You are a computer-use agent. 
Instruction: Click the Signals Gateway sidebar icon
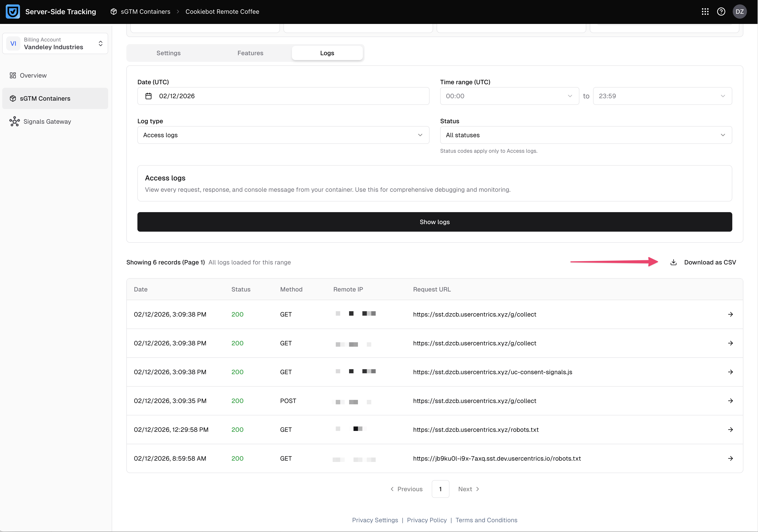click(15, 121)
